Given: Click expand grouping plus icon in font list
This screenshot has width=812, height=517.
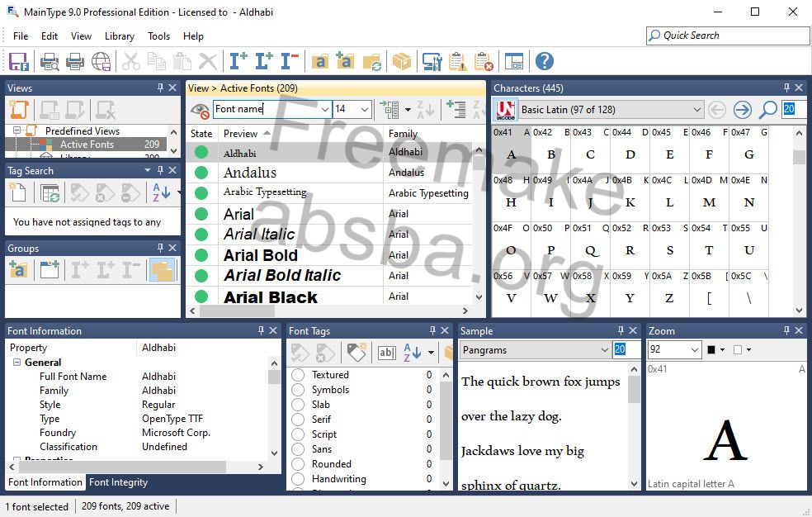Looking at the screenshot, I should tap(456, 110).
